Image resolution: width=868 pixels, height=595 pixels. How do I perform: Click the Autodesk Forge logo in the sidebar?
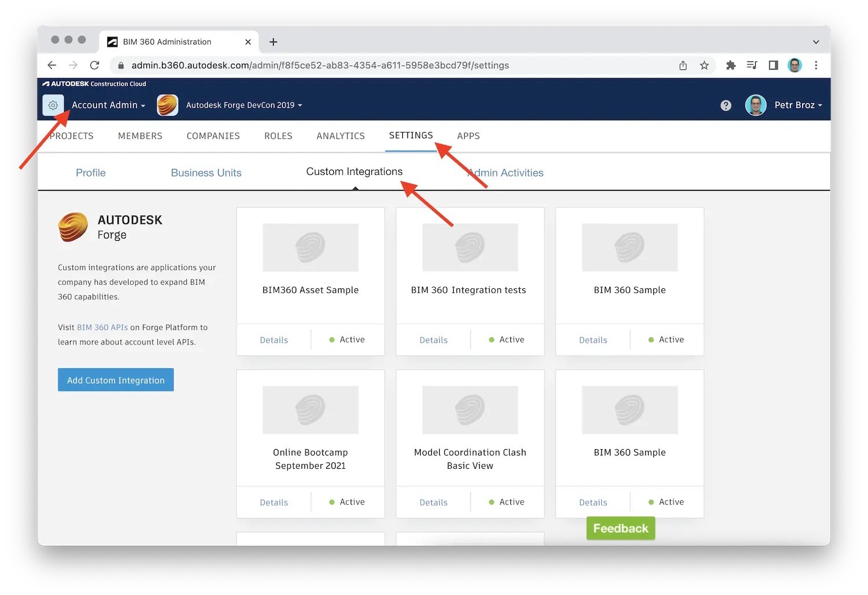[73, 227]
